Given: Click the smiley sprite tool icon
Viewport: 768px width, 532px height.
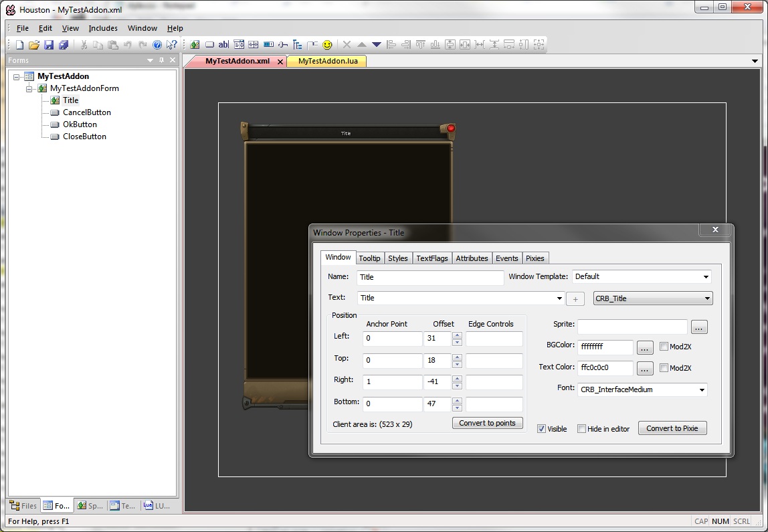Looking at the screenshot, I should pyautogui.click(x=326, y=44).
